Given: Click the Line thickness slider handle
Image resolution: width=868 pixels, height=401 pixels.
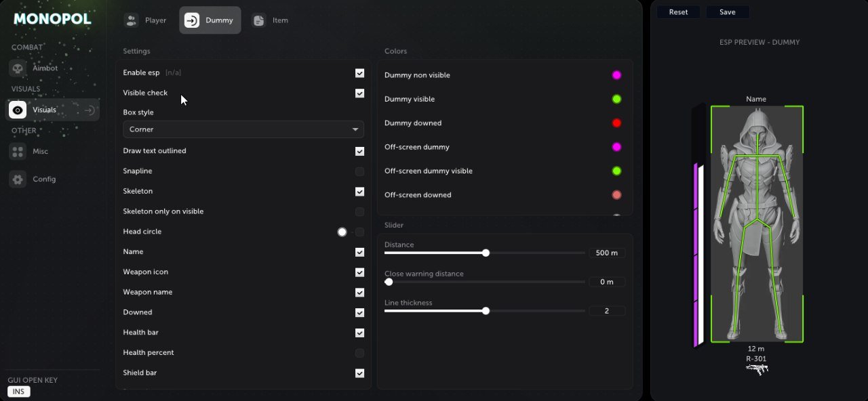Looking at the screenshot, I should pos(486,311).
